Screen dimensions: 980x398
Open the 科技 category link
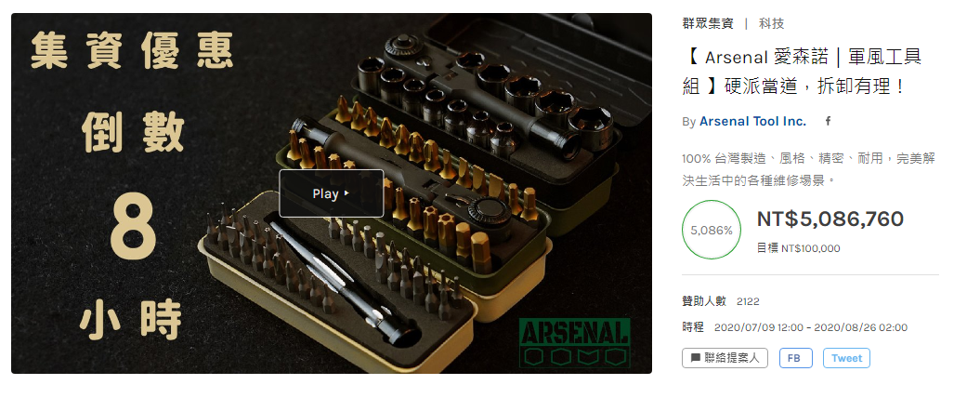[771, 24]
